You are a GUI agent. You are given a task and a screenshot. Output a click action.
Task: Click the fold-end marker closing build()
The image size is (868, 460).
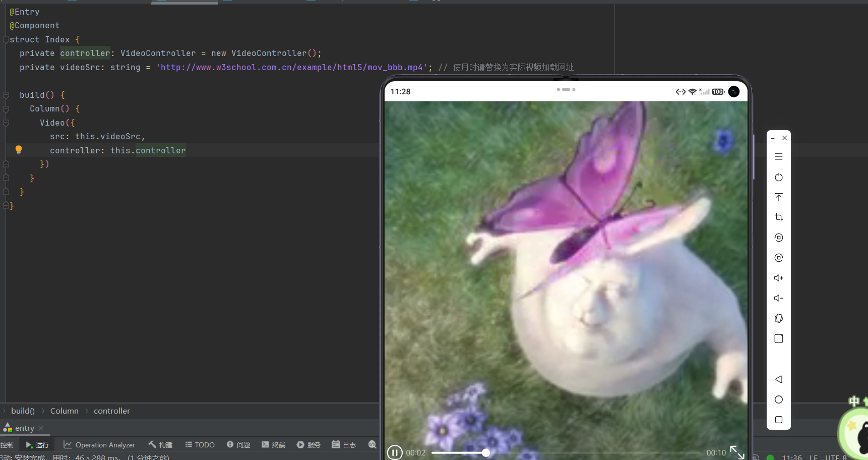(x=6, y=192)
